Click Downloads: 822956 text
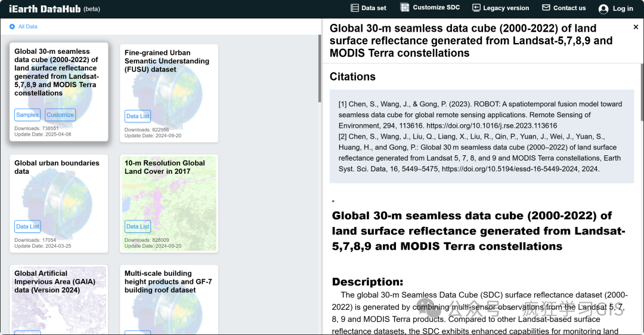The image size is (644, 335). point(147,130)
